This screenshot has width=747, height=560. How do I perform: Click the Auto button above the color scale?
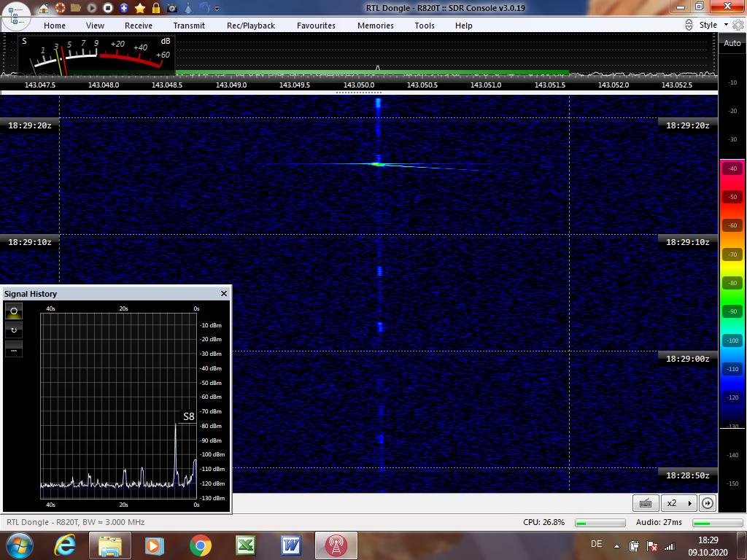732,43
